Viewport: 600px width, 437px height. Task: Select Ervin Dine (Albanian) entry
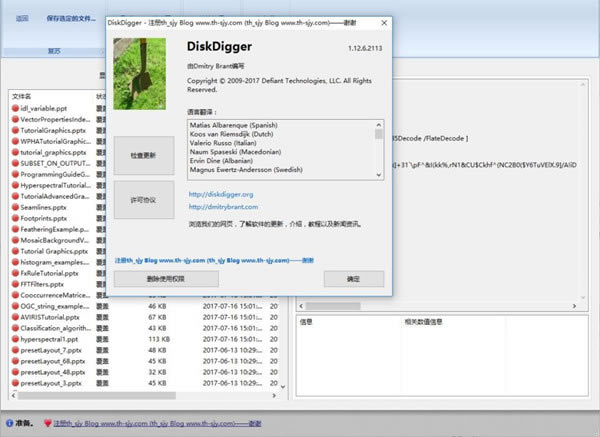pos(221,160)
